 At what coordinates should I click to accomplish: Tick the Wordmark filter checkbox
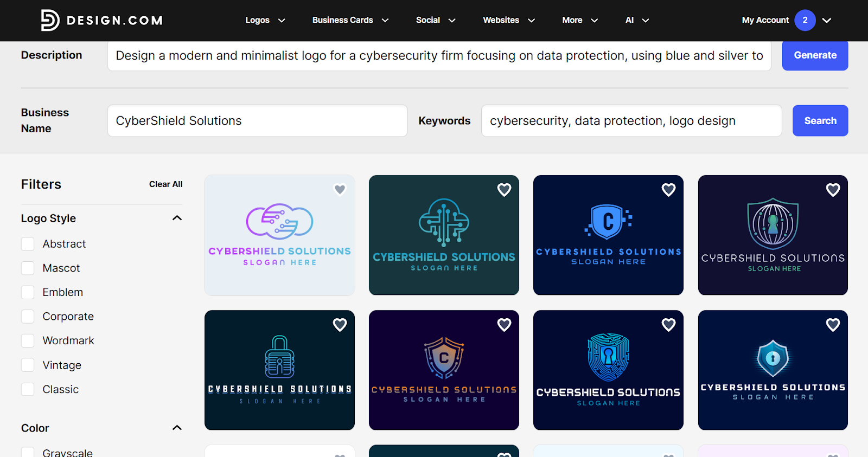pyautogui.click(x=28, y=340)
